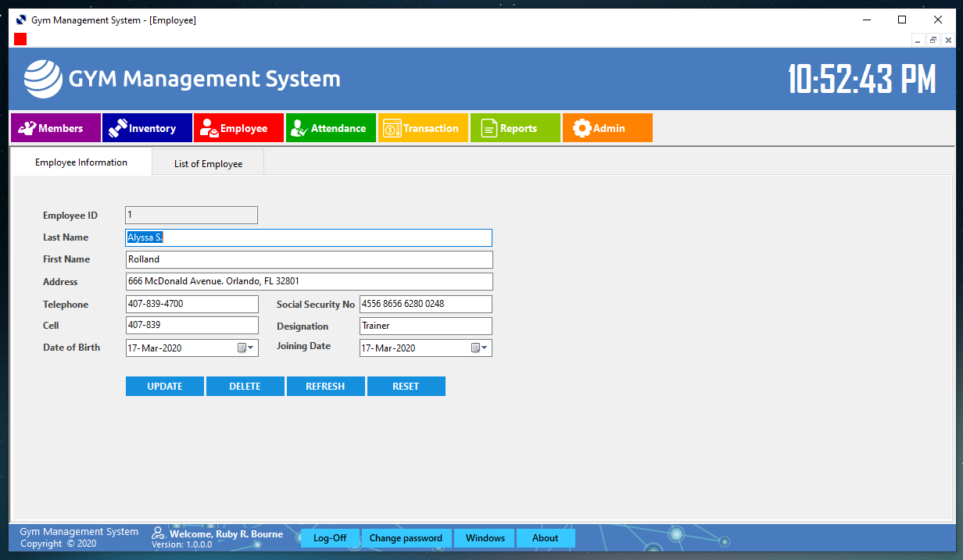Viewport: 963px width, 560px height.
Task: Click the DELETE button
Action: 245,386
